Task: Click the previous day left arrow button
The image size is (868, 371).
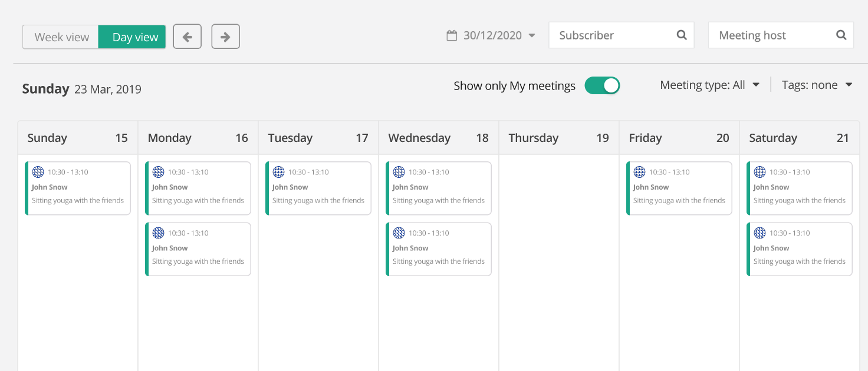Action: [x=188, y=37]
